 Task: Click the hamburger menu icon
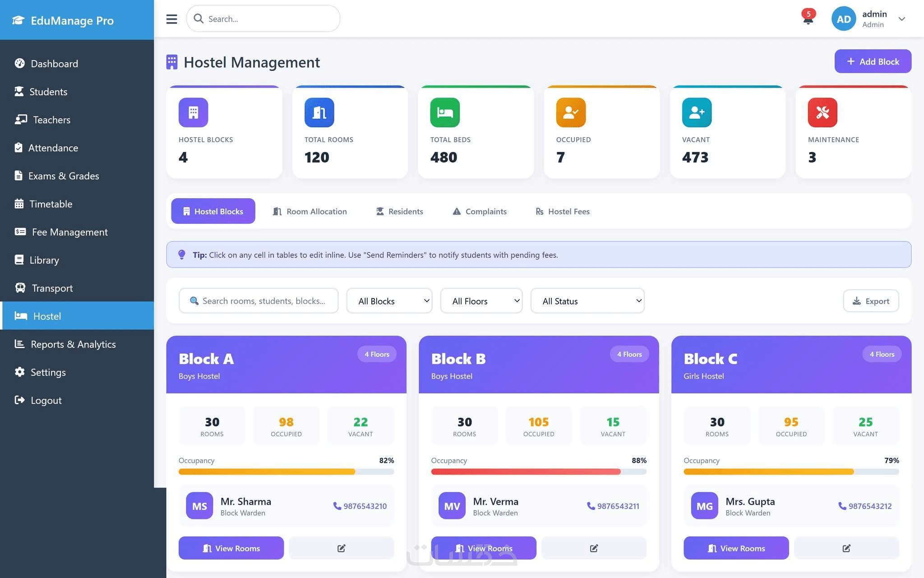171,19
